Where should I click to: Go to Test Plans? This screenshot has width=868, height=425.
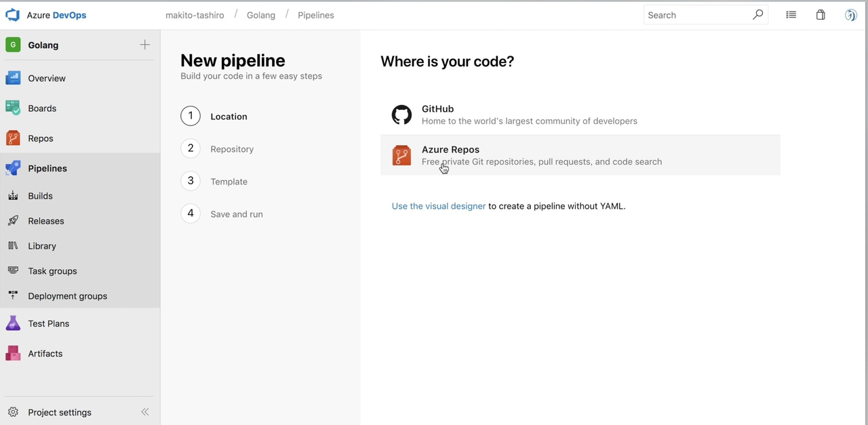[x=48, y=323]
